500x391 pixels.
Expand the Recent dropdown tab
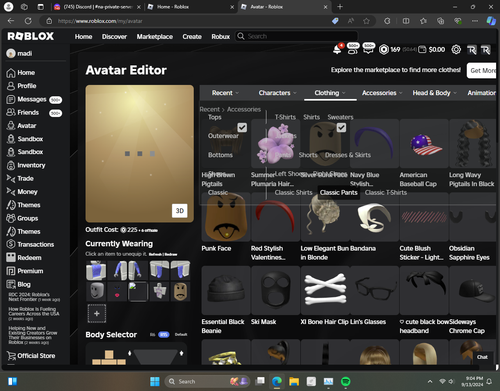225,93
